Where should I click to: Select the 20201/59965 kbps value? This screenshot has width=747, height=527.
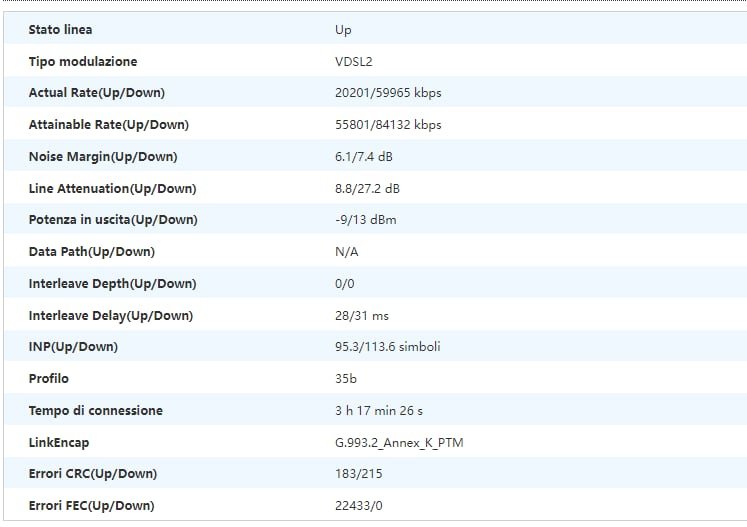(388, 93)
